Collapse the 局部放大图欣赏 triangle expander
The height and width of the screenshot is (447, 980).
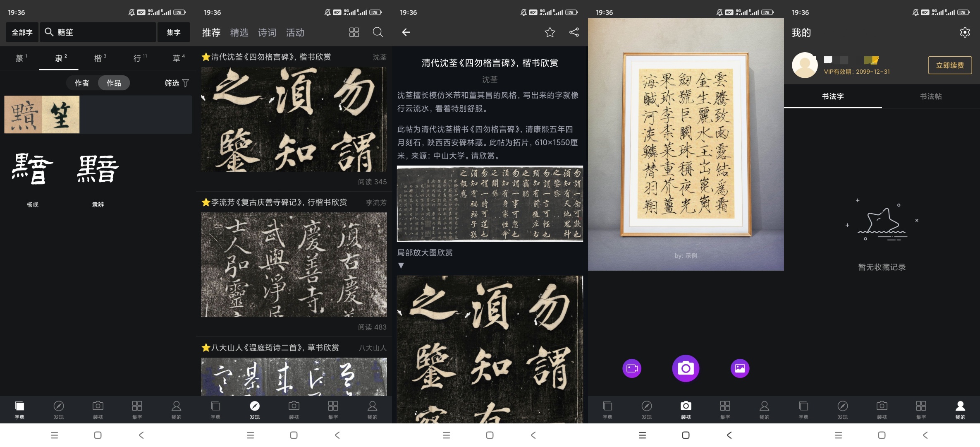point(401,266)
